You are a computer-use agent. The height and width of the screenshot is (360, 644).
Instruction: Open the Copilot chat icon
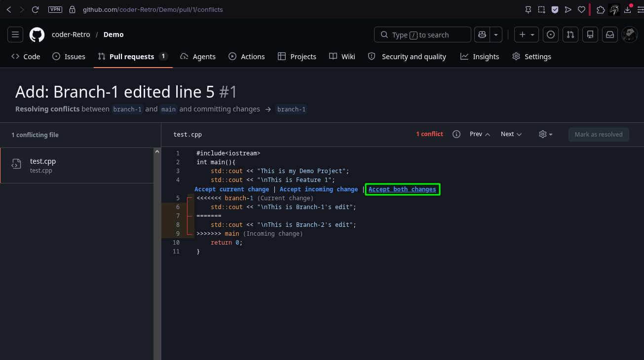(482, 35)
